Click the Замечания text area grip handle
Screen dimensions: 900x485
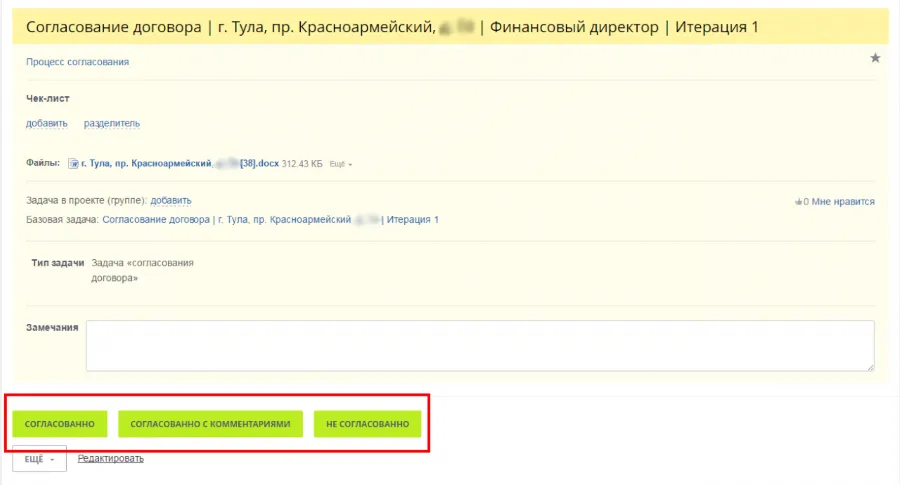pyautogui.click(x=871, y=367)
